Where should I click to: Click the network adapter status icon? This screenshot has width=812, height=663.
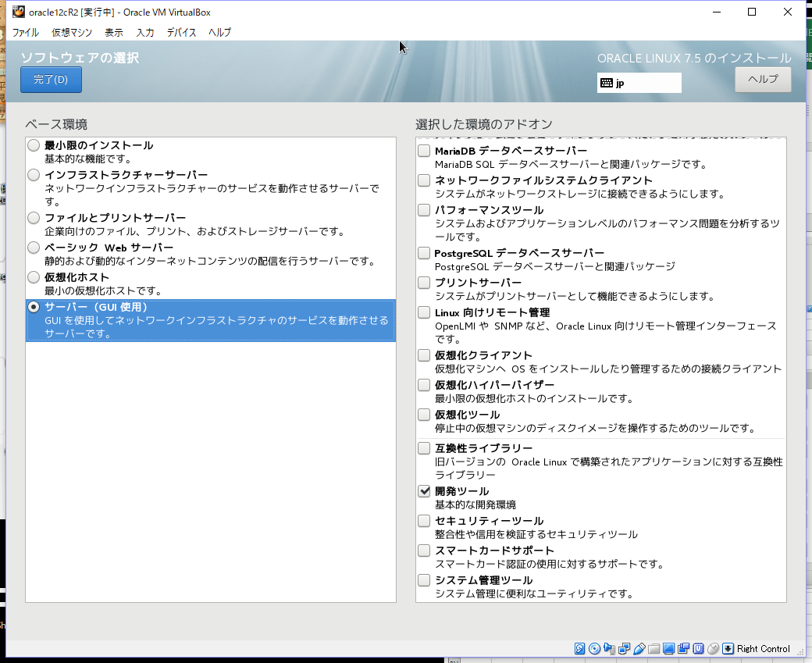coord(625,649)
